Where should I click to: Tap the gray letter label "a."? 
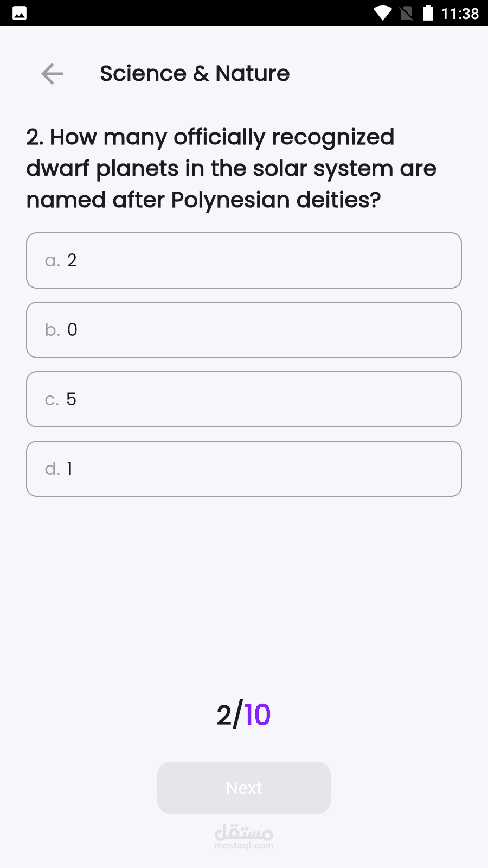pos(52,261)
